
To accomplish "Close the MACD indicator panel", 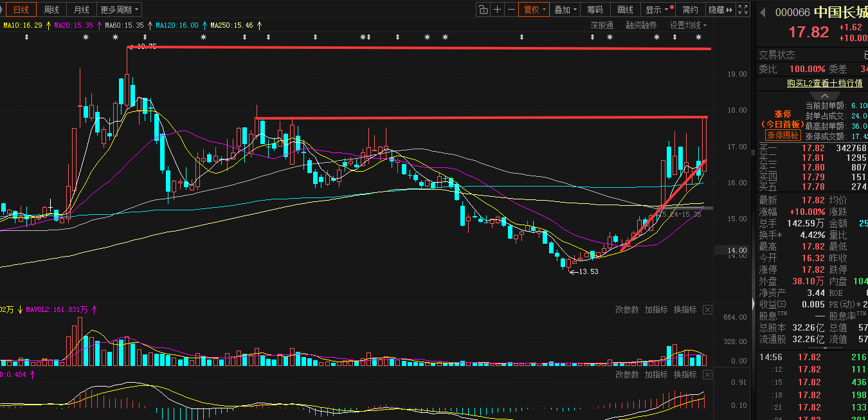I will point(707,374).
